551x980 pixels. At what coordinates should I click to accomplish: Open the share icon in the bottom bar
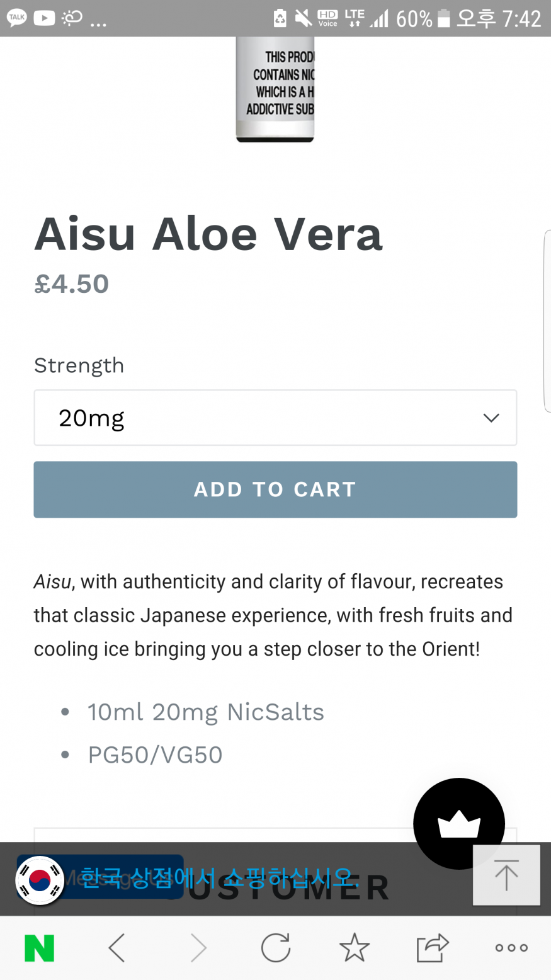pos(433,947)
